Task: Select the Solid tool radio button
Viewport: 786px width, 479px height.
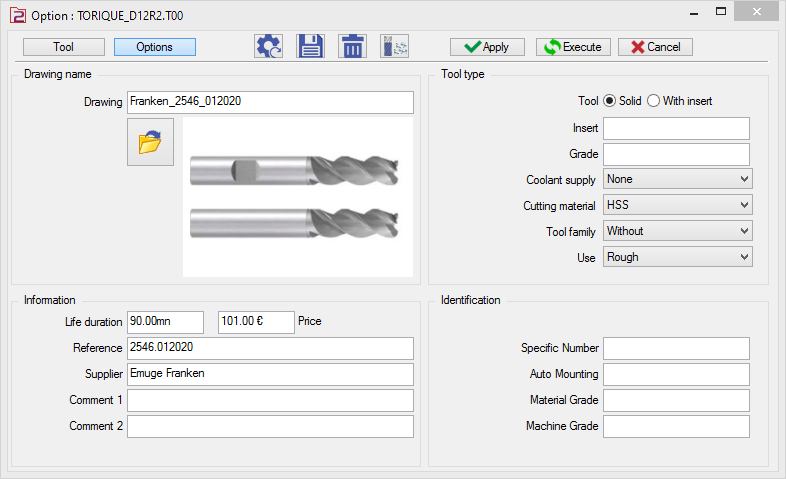Action: click(x=610, y=101)
